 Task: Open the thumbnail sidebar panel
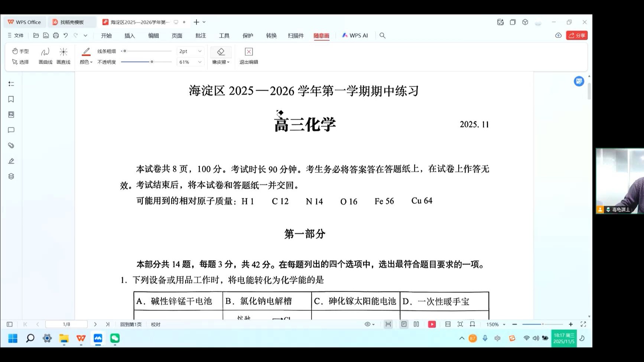11,115
